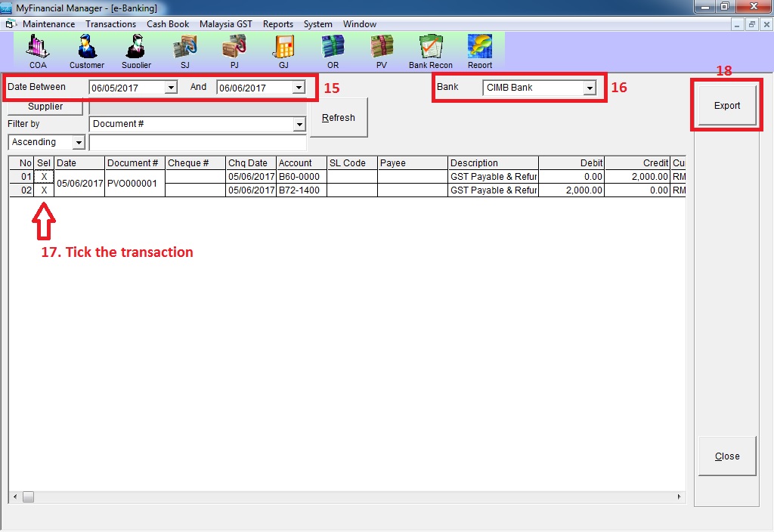Open the Cash Book menu
This screenshot has height=532, width=774.
pyautogui.click(x=168, y=24)
